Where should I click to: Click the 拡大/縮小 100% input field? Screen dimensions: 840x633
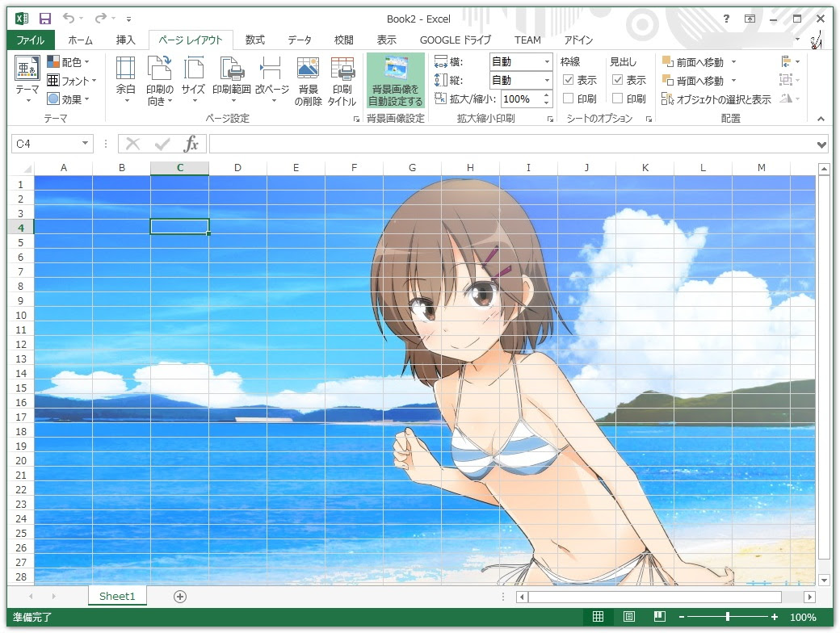[521, 99]
